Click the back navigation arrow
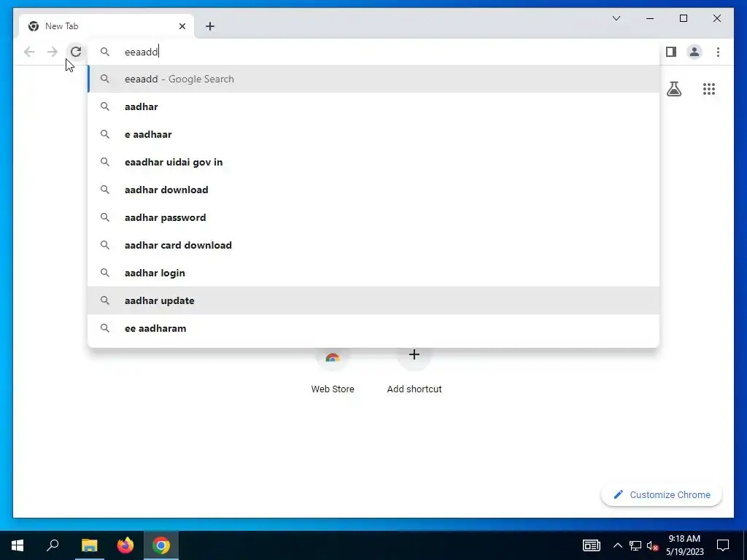 click(x=29, y=52)
